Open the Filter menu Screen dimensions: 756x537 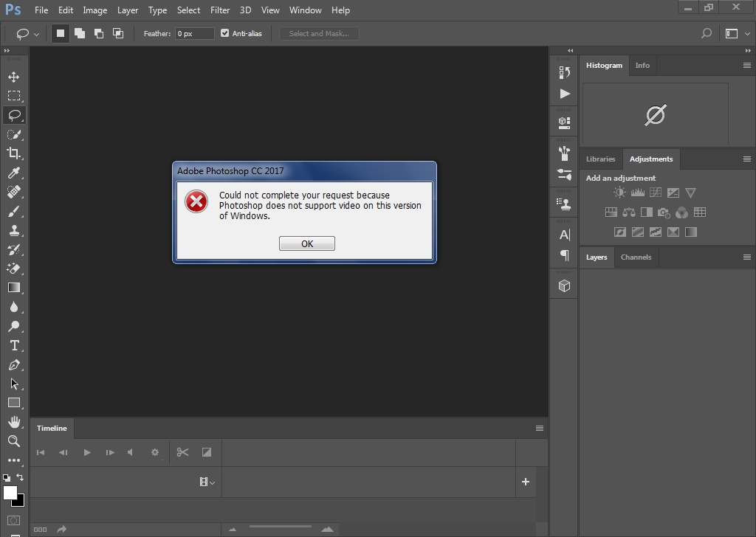(220, 10)
